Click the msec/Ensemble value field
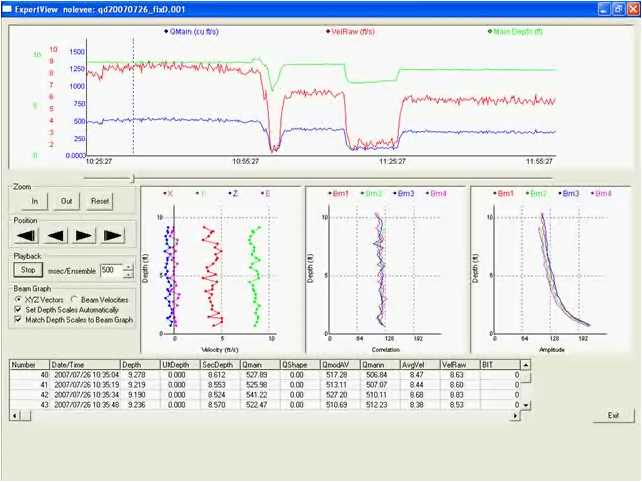This screenshot has height=482, width=642. pyautogui.click(x=109, y=270)
